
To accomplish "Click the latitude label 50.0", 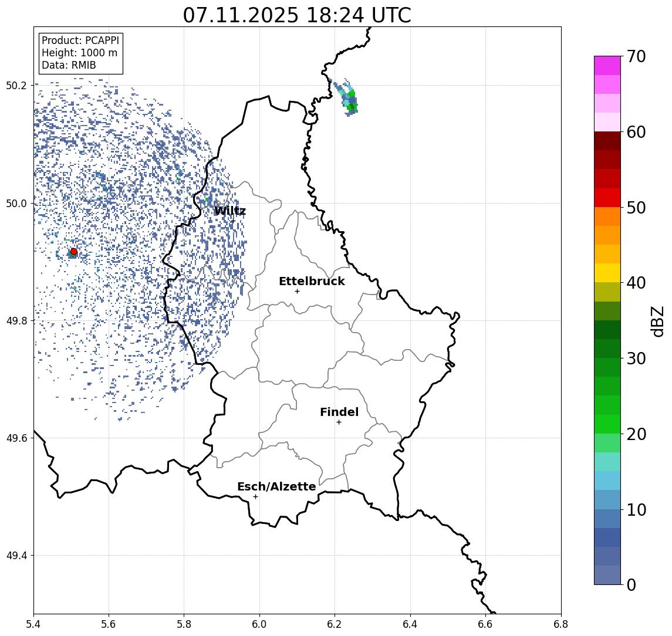I will point(16,203).
